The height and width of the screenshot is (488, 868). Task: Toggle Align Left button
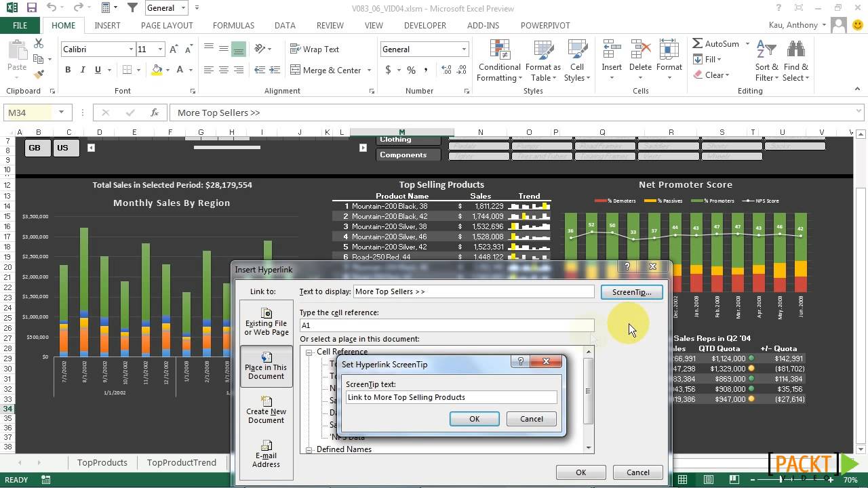208,70
